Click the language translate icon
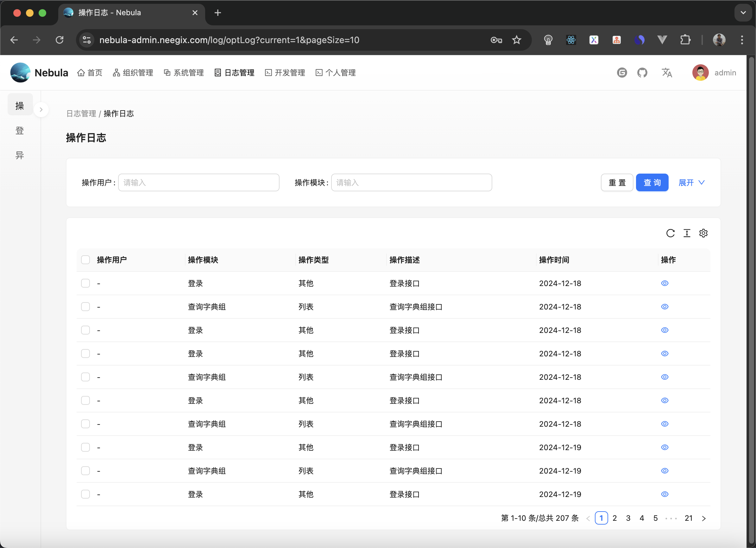Image resolution: width=756 pixels, height=548 pixels. pos(667,73)
